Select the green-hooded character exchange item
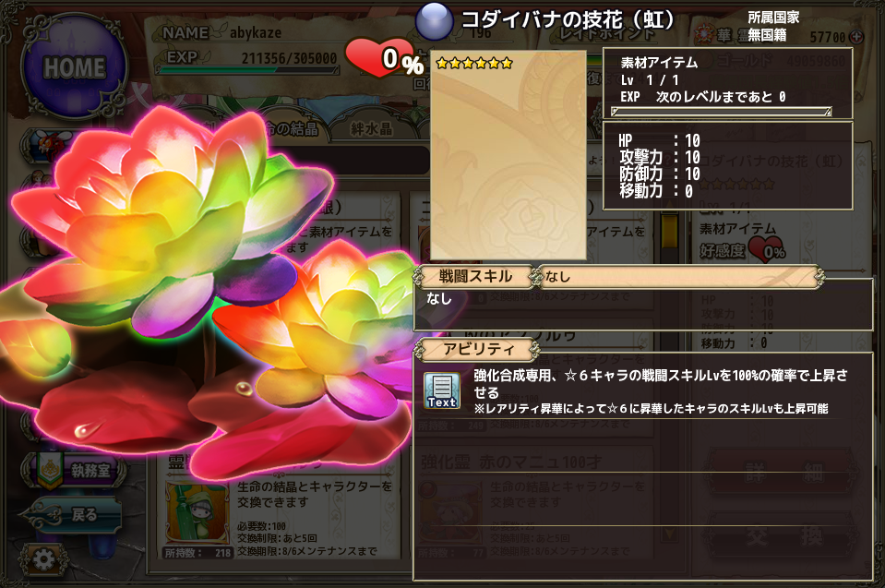Viewport: 885px width, 588px height. pyautogui.click(x=197, y=513)
